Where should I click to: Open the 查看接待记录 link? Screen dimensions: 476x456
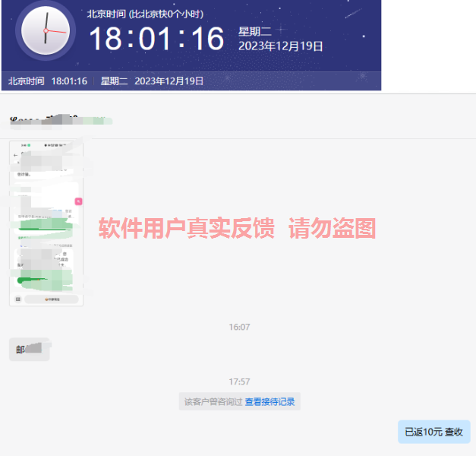[x=270, y=402]
